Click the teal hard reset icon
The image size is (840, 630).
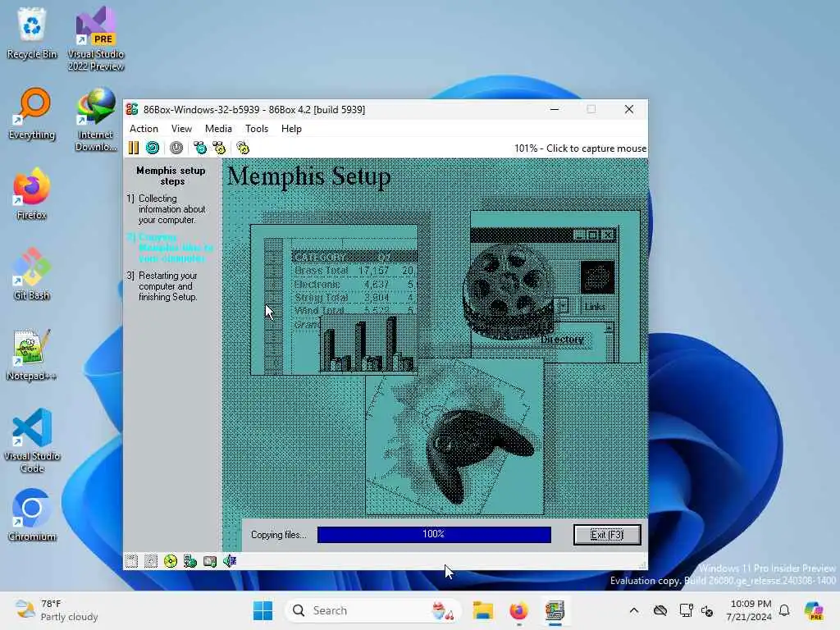pyautogui.click(x=153, y=148)
